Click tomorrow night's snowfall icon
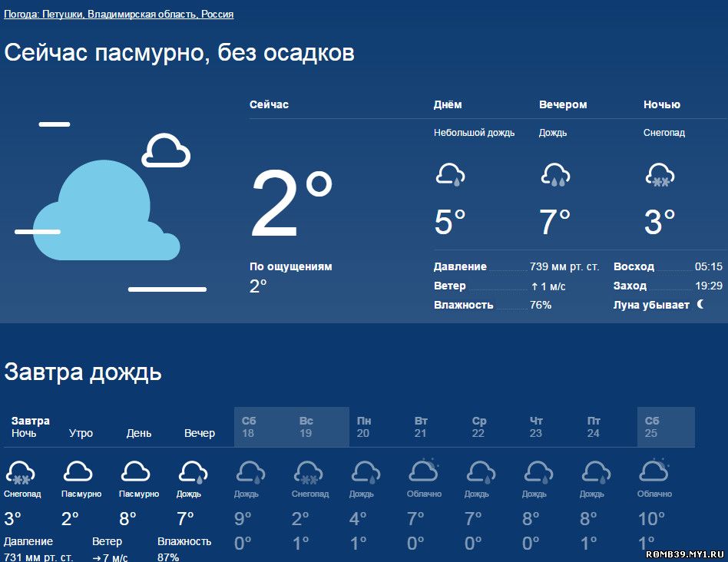Image resolution: width=728 pixels, height=562 pixels. pyautogui.click(x=20, y=472)
